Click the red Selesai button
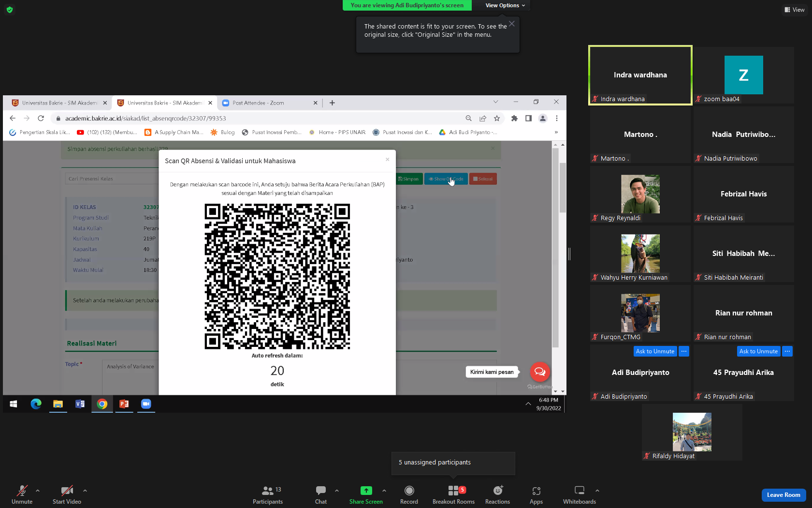Viewport: 812px width, 508px height. coord(483,179)
